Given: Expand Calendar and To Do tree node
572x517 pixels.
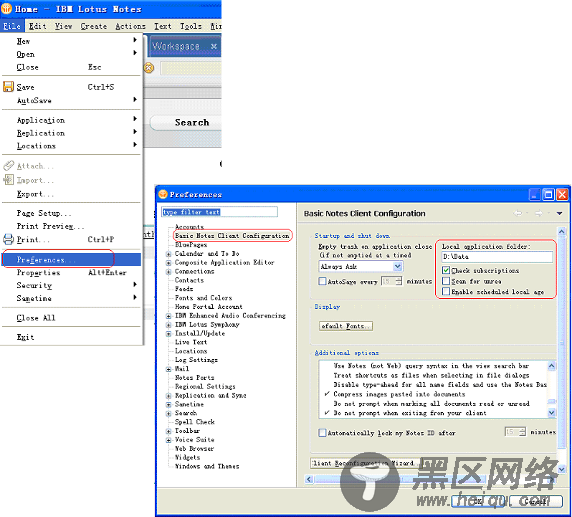Looking at the screenshot, I should tap(169, 254).
